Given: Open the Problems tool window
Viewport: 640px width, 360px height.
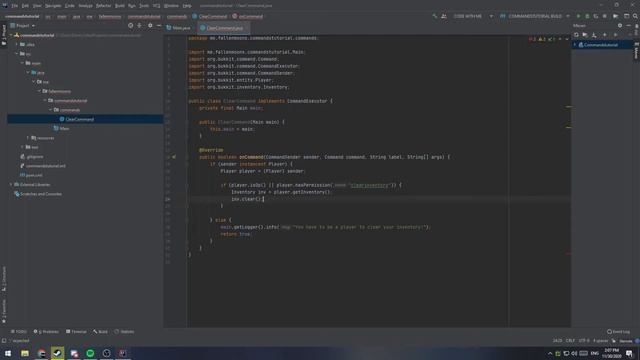Looking at the screenshot, I should tap(46, 331).
